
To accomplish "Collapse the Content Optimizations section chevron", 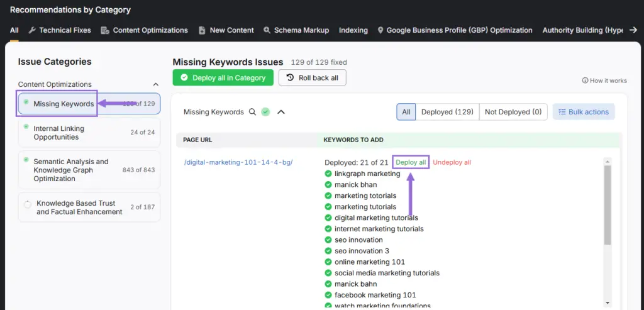I will [x=156, y=84].
